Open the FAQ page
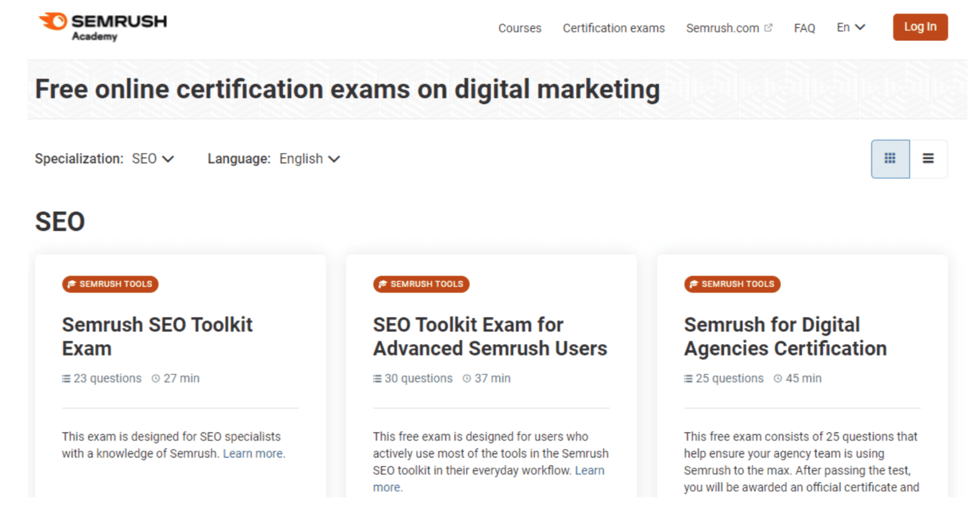Screen dimensions: 980x525 click(x=805, y=28)
